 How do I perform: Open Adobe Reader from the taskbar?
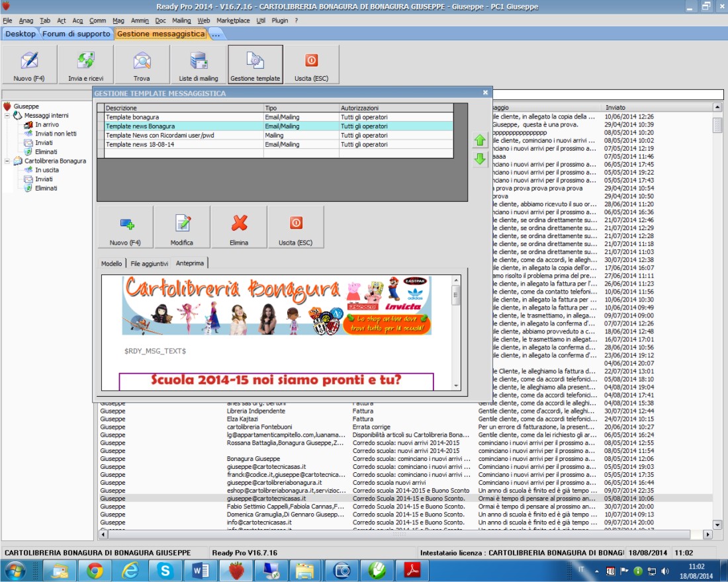point(412,571)
